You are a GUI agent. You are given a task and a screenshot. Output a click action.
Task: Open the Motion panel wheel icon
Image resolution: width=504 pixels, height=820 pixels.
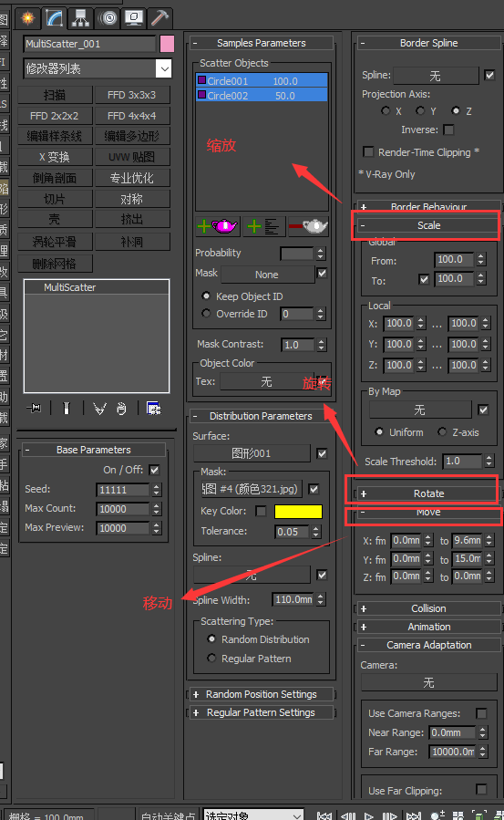[x=108, y=18]
